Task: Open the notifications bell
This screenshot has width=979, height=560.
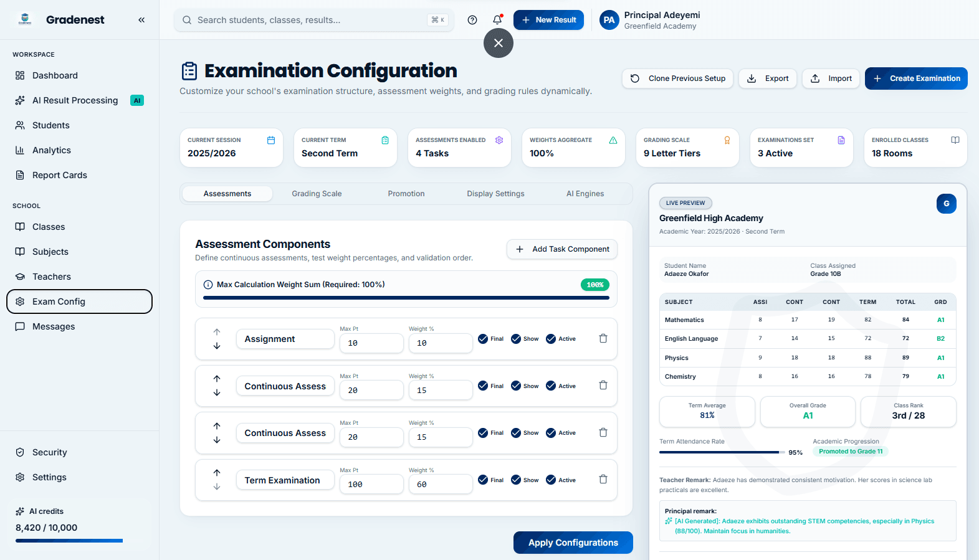Action: click(x=497, y=20)
